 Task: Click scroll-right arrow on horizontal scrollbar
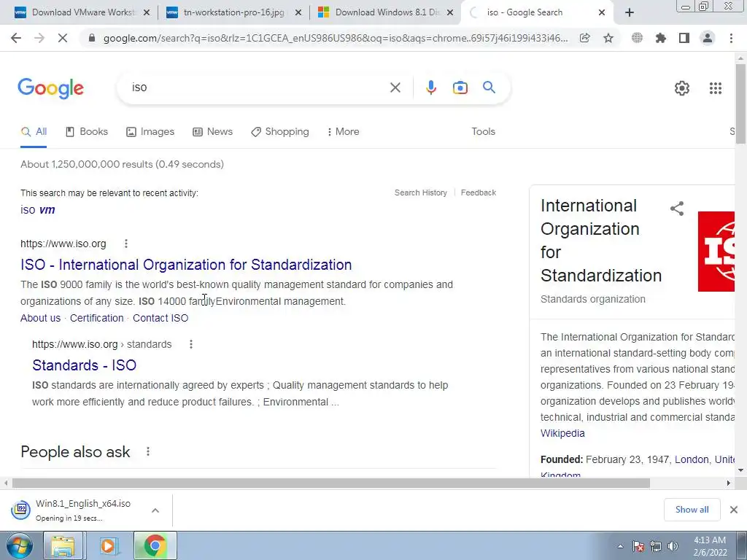point(728,483)
